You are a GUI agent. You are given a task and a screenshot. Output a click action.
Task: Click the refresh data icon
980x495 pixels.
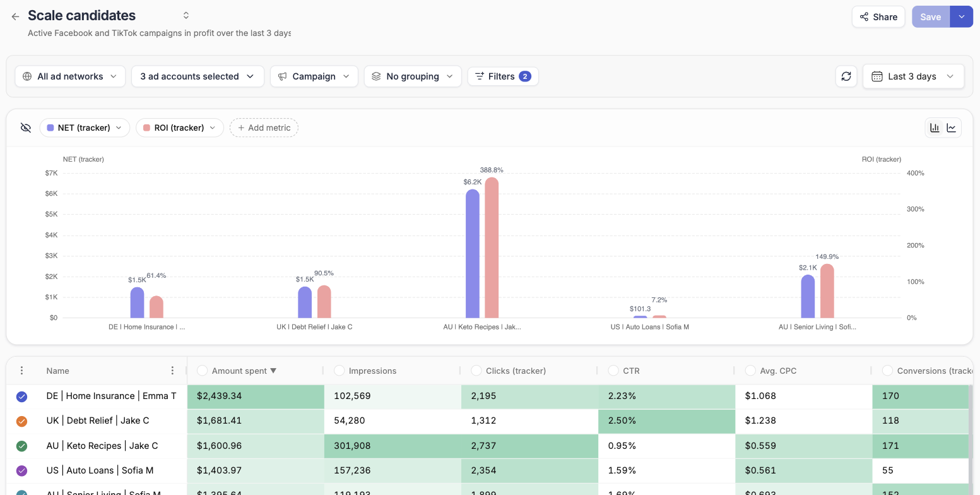(x=846, y=76)
